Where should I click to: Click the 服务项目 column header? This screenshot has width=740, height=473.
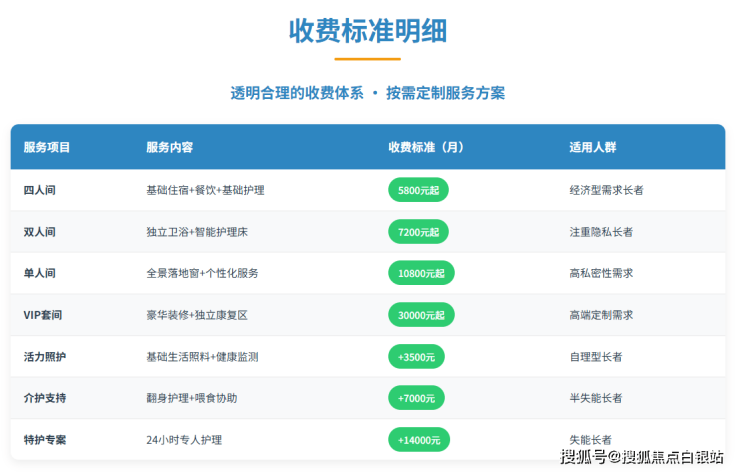coord(47,147)
